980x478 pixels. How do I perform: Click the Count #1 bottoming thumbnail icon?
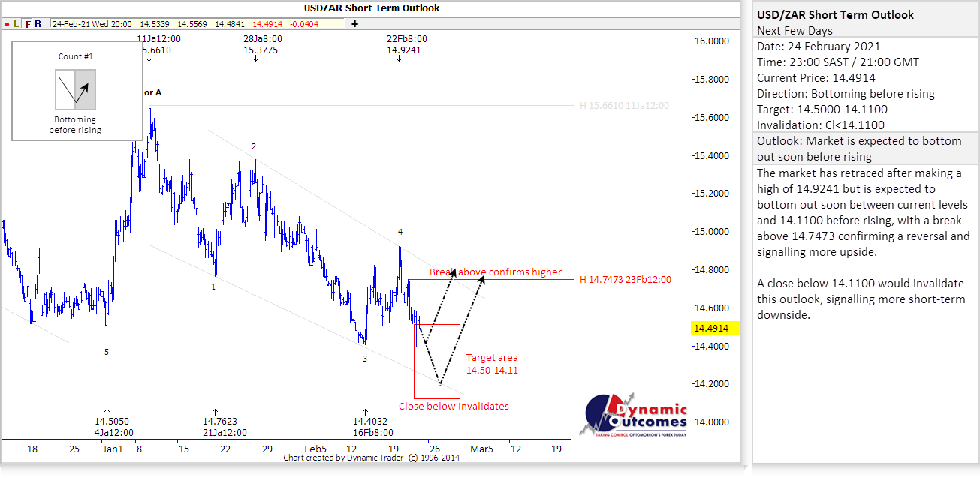pos(75,89)
